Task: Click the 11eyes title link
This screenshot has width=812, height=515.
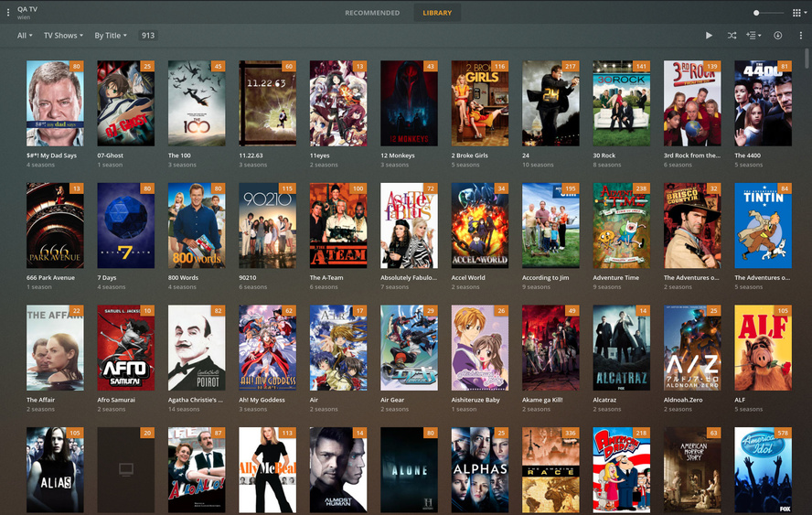Action: pyautogui.click(x=319, y=156)
